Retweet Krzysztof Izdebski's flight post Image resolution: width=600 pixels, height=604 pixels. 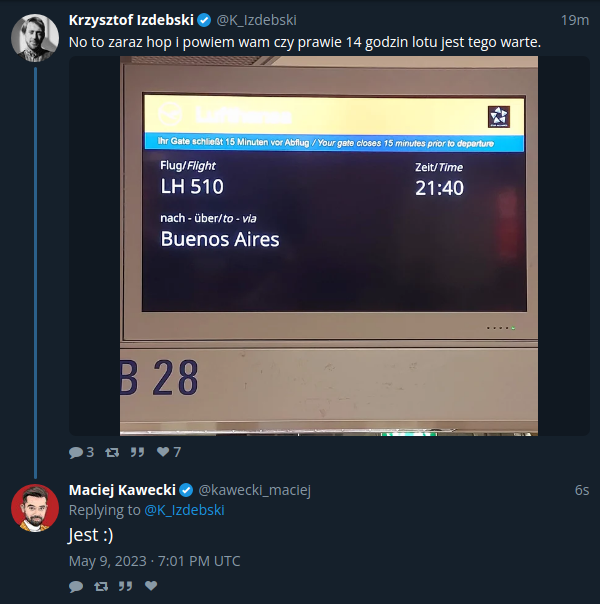coord(112,452)
